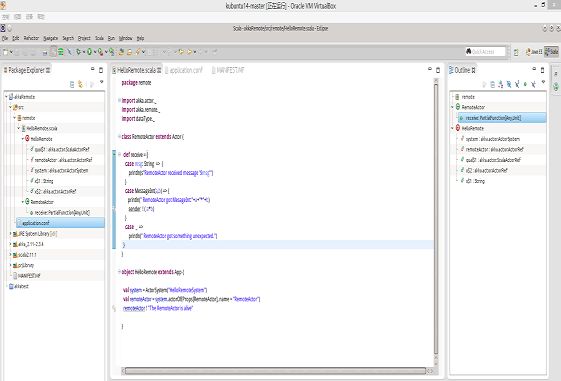The image size is (561, 381).
Task: Click the green Debug toolbar icon
Action: pos(78,52)
